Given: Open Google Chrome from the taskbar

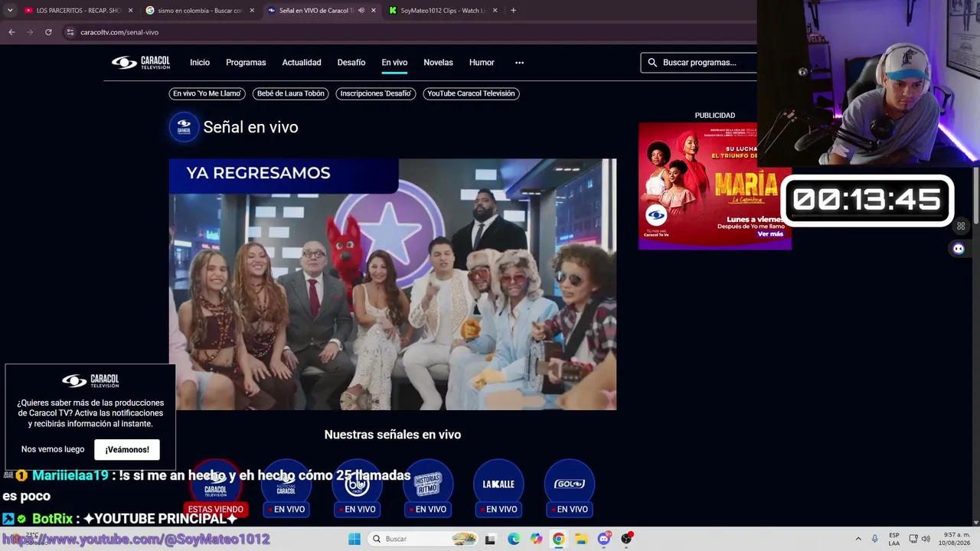Looking at the screenshot, I should (x=559, y=540).
